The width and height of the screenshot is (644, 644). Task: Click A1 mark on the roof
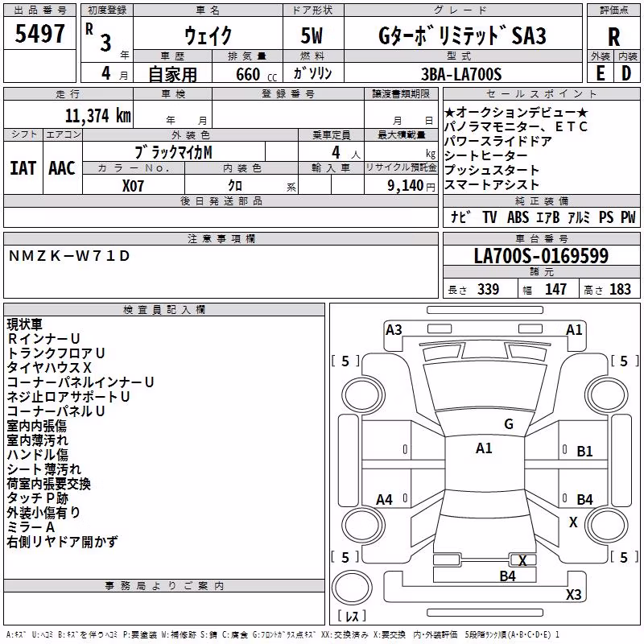[484, 448]
